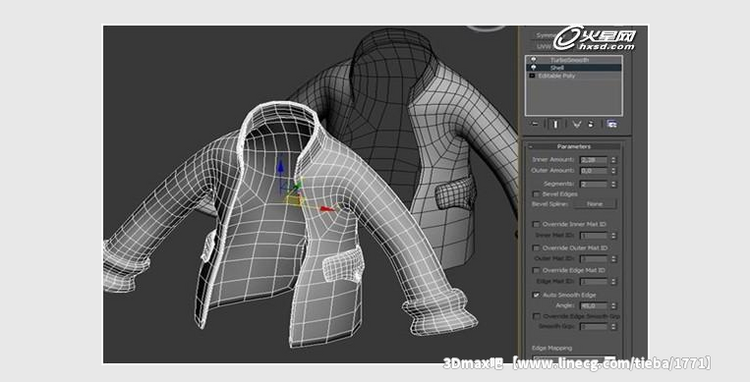Click blue Z-axis arrow of gizmo
The image size is (750, 382).
[281, 165]
